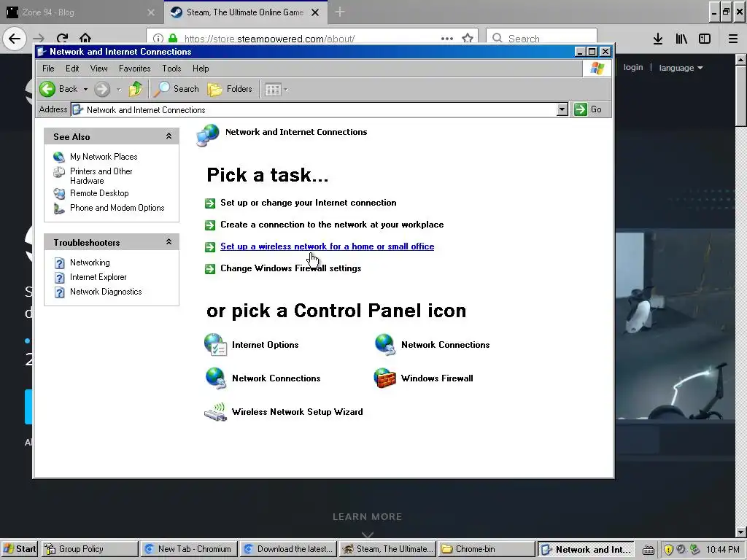The width and height of the screenshot is (747, 560).
Task: Open Network Connections icon in left column
Action: [215, 378]
